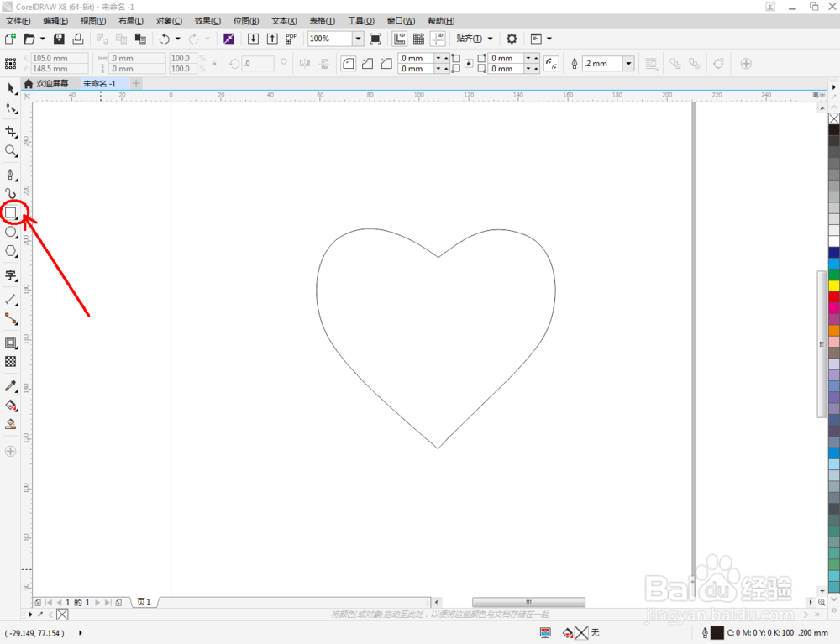Click the Print icon
This screenshot has width=840, height=644.
point(78,39)
